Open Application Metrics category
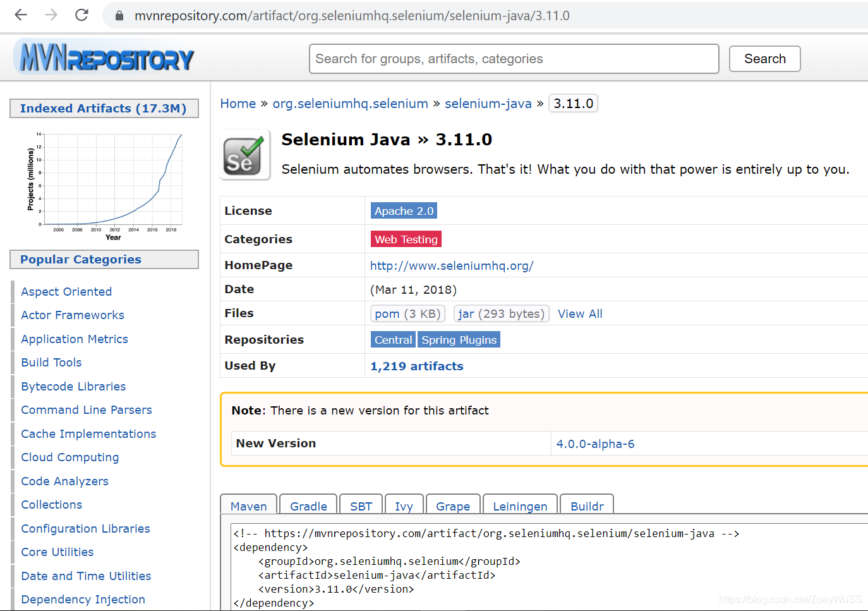The width and height of the screenshot is (868, 611). tap(75, 339)
